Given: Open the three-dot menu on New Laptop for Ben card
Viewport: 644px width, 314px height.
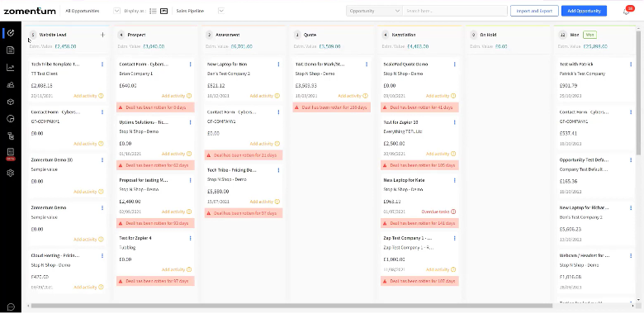Looking at the screenshot, I should [x=278, y=64].
